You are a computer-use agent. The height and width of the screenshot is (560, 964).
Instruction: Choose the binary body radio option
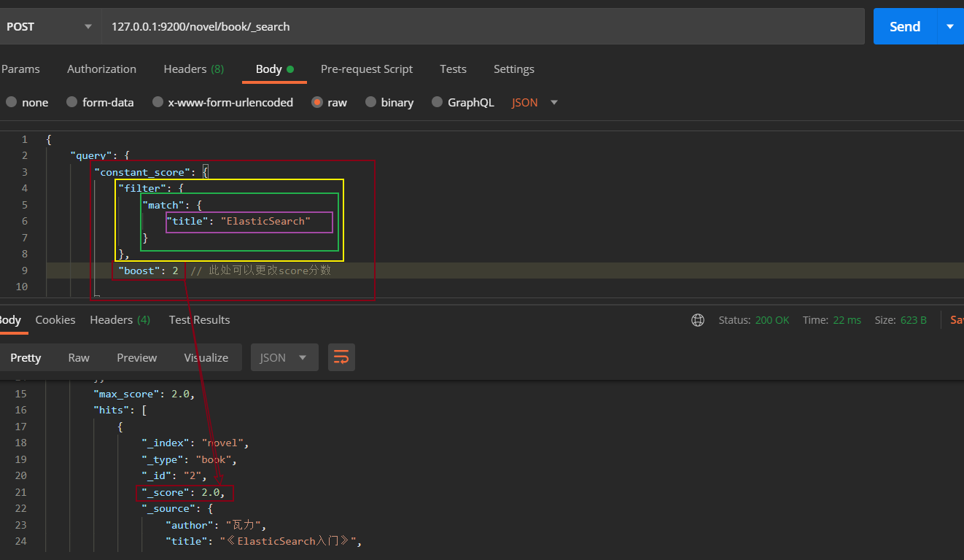pyautogui.click(x=370, y=102)
